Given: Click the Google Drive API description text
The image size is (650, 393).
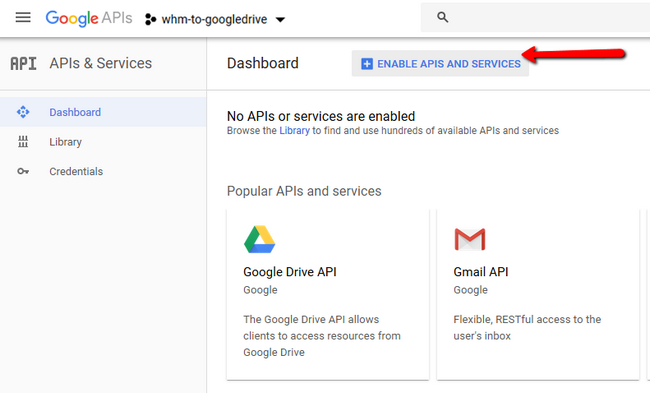Looking at the screenshot, I should click(322, 336).
